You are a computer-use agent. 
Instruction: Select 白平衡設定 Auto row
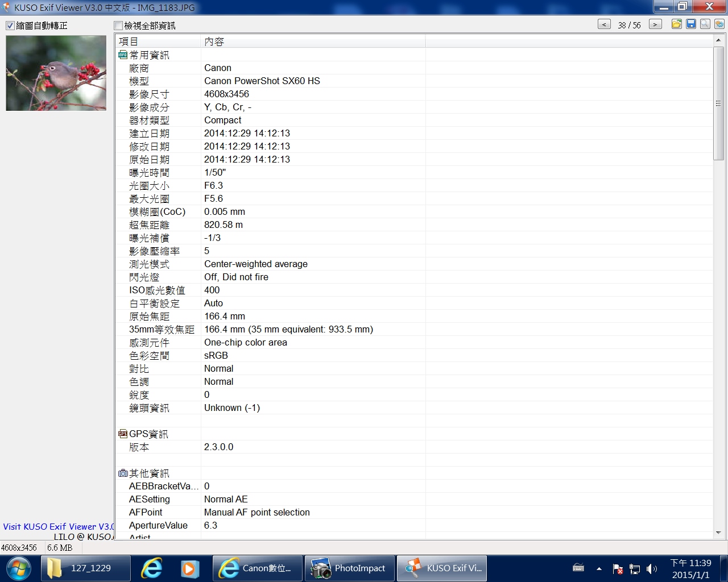tap(413, 303)
